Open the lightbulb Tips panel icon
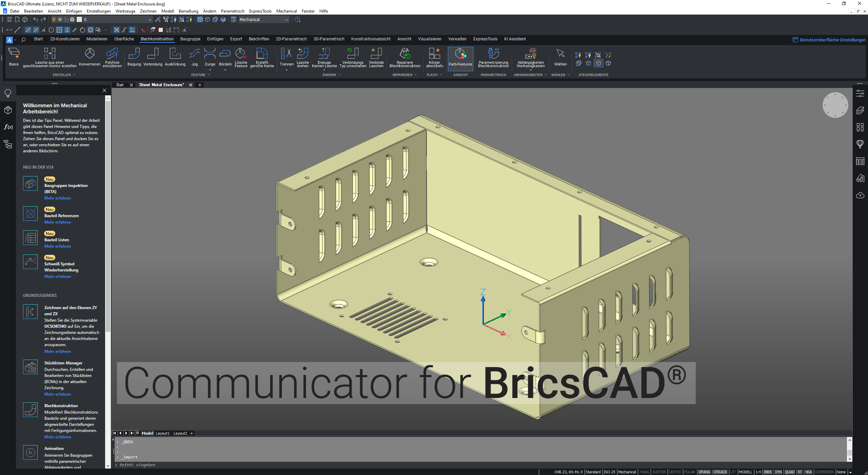Viewport: 868px width, 475px height. 8,93
